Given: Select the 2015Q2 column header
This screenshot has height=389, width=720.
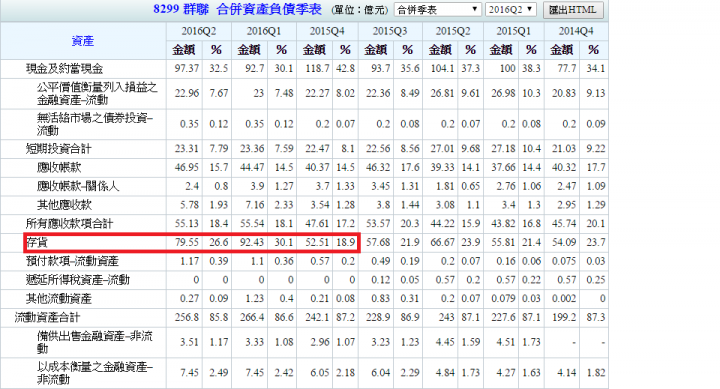Looking at the screenshot, I should click(x=453, y=31).
